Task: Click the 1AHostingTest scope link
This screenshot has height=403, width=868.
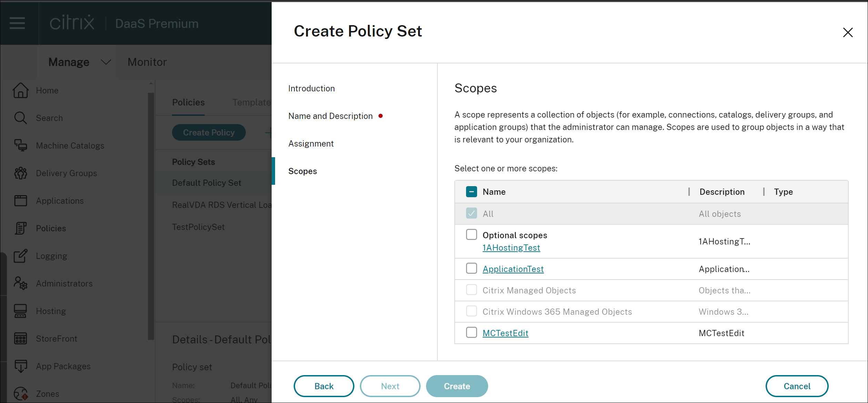Action: (510, 248)
